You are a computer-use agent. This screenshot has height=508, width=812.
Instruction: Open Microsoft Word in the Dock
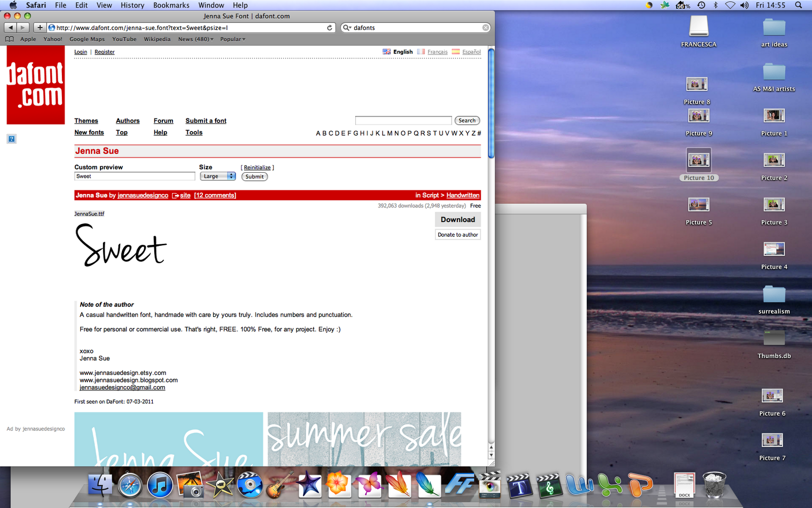[580, 485]
